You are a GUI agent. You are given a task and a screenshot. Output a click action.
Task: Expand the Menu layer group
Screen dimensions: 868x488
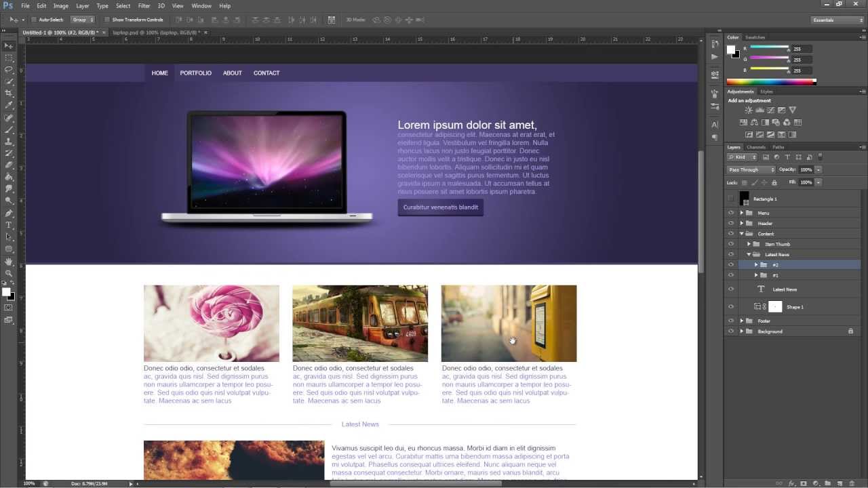click(742, 213)
